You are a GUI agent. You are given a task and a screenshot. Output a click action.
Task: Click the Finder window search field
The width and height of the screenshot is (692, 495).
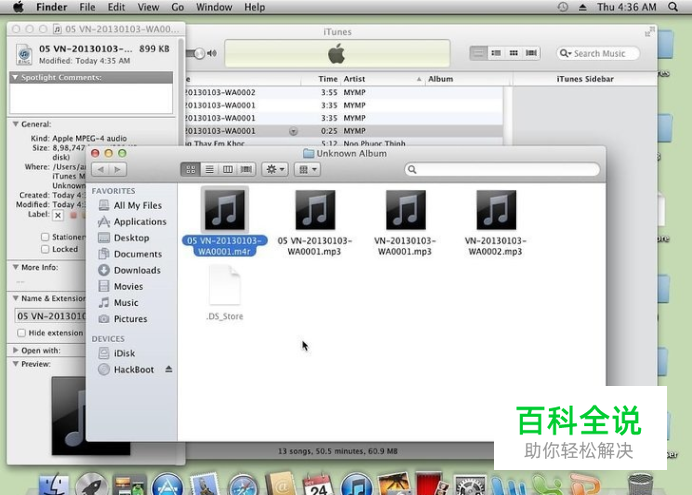pyautogui.click(x=502, y=169)
